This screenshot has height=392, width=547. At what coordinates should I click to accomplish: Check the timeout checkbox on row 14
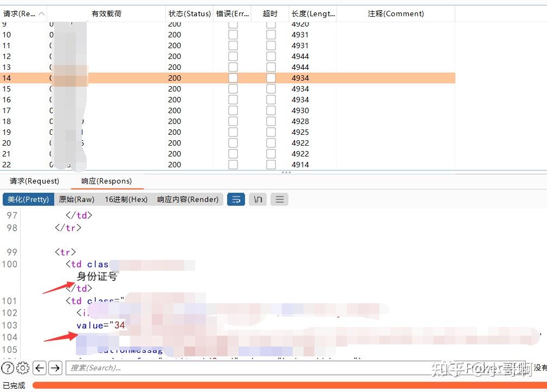point(271,77)
